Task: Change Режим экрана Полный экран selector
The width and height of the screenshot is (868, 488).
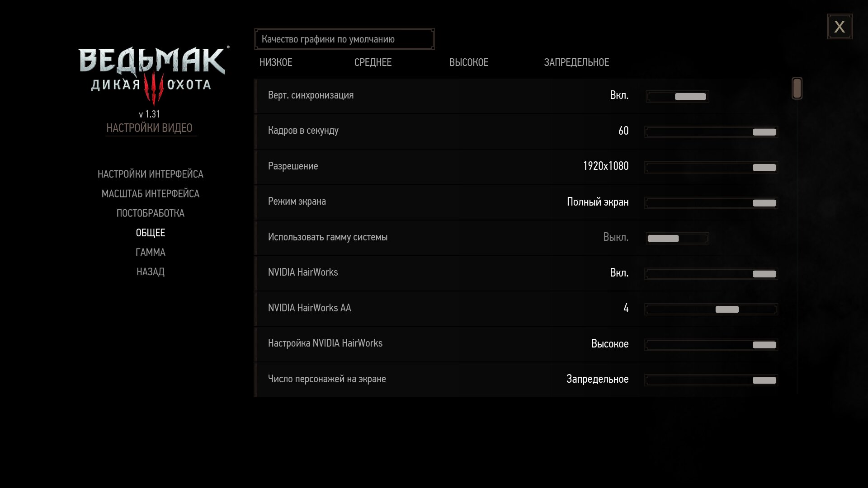Action: (711, 203)
